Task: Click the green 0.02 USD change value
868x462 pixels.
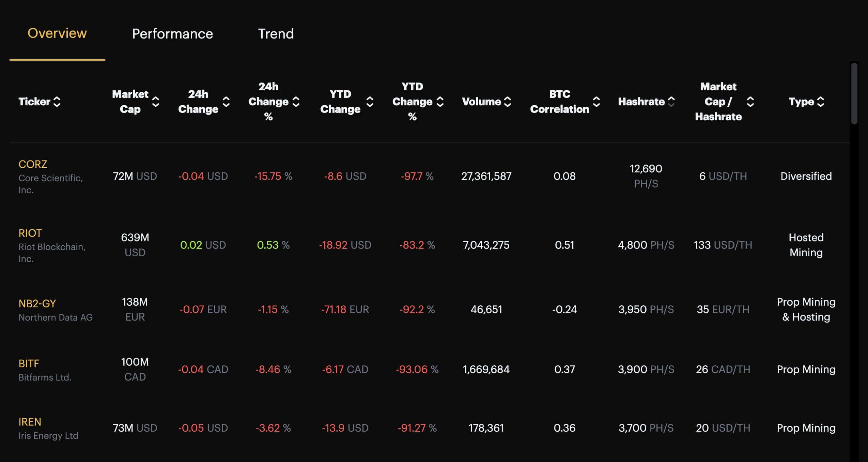Action: tap(203, 245)
